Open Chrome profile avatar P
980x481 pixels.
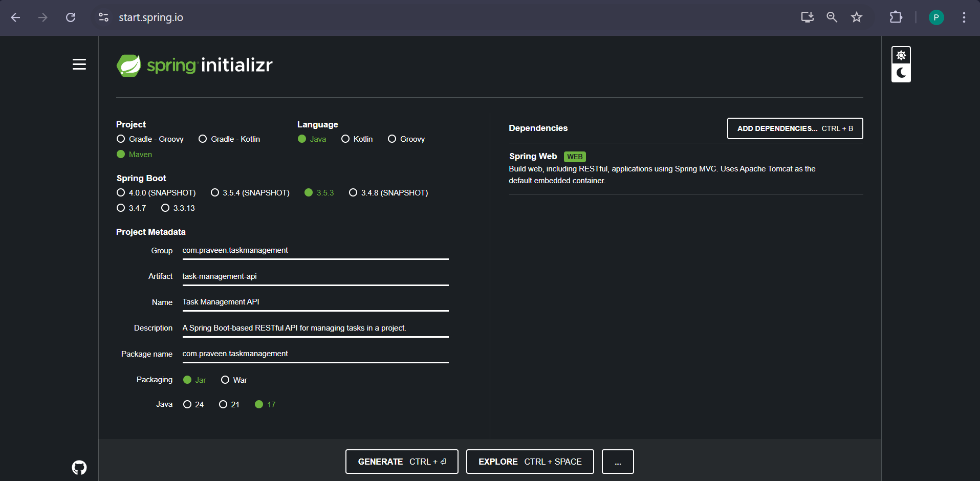[x=937, y=17]
